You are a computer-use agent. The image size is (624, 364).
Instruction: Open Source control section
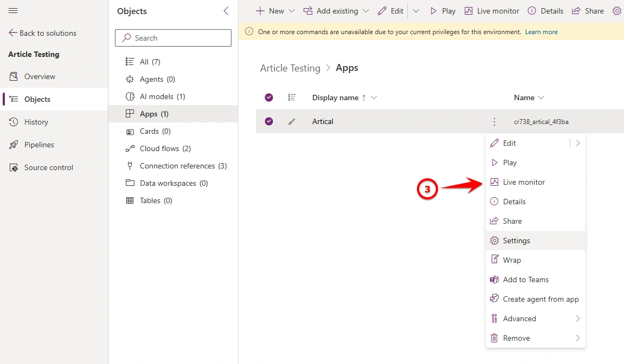tap(49, 167)
